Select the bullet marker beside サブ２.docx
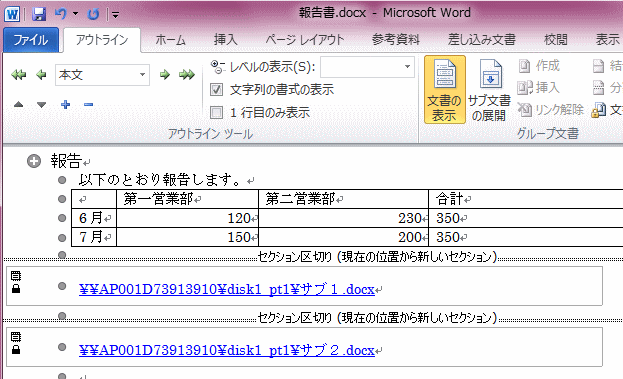The image size is (623, 379). click(x=62, y=347)
